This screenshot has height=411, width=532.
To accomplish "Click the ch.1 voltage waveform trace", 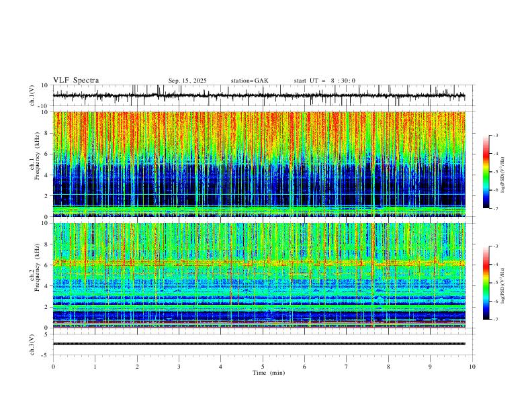I will tap(259, 95).
